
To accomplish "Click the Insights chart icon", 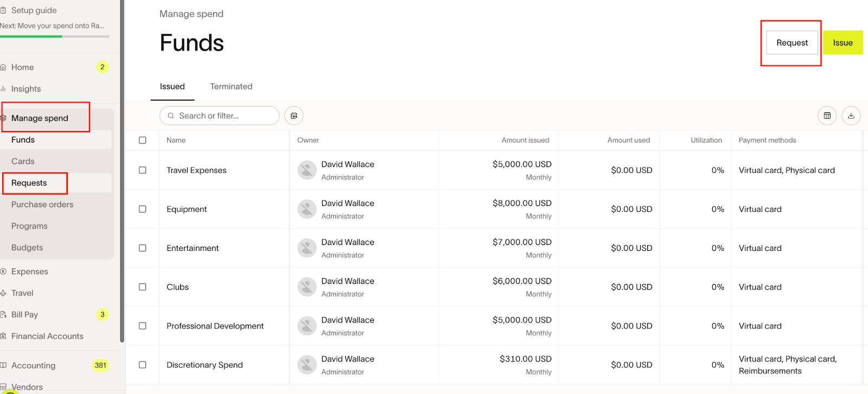I will [x=3, y=89].
